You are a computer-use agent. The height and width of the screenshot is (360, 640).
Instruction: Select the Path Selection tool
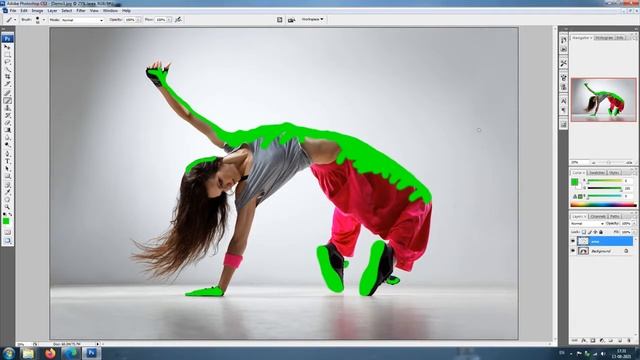tap(7, 169)
